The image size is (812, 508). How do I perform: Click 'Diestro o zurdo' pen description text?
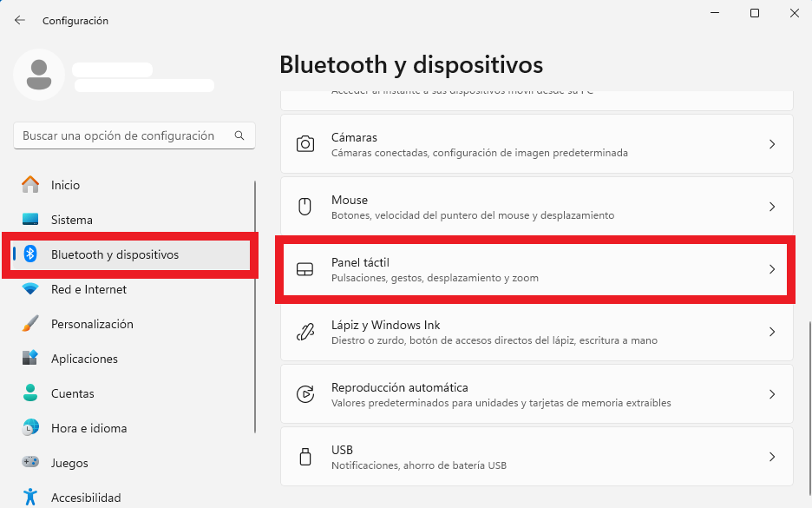(x=494, y=340)
